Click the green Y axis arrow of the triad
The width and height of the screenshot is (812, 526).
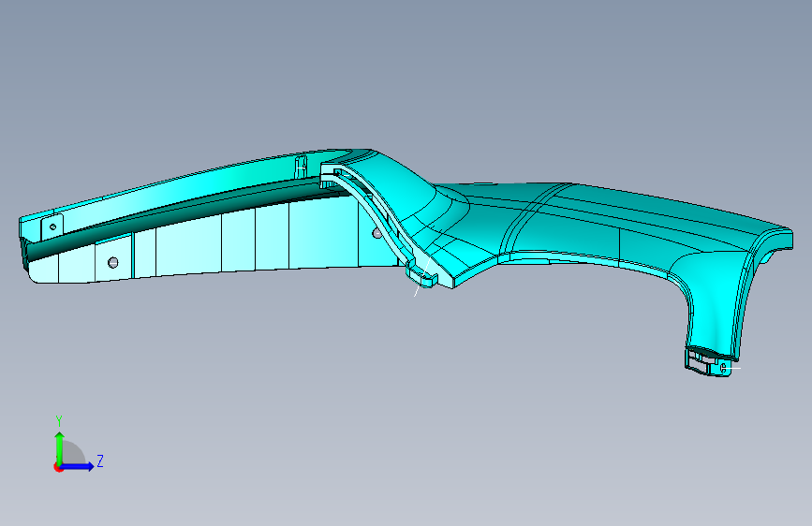pos(59,447)
